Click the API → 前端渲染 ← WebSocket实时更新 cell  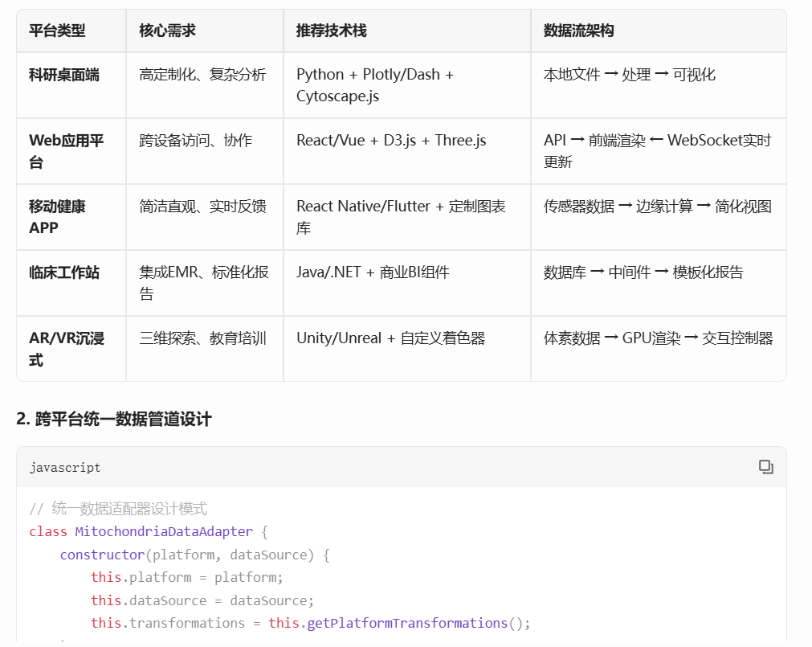point(657,151)
